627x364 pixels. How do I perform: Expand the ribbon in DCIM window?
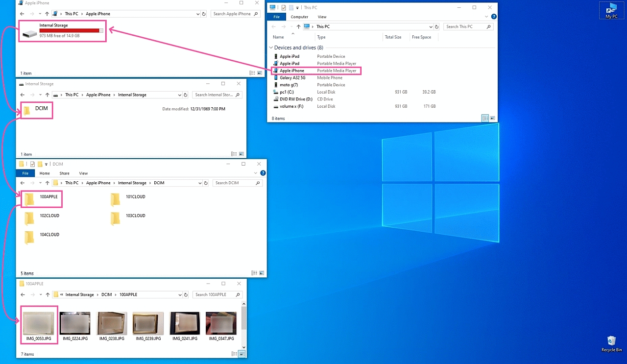[256, 173]
